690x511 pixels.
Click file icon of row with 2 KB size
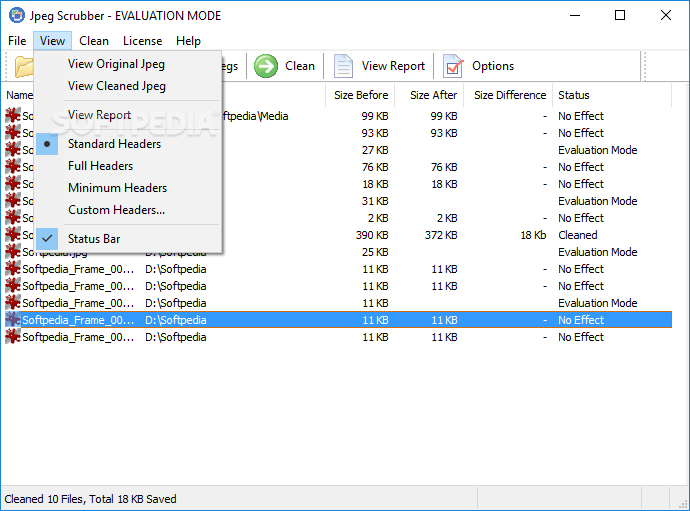pos(13,218)
